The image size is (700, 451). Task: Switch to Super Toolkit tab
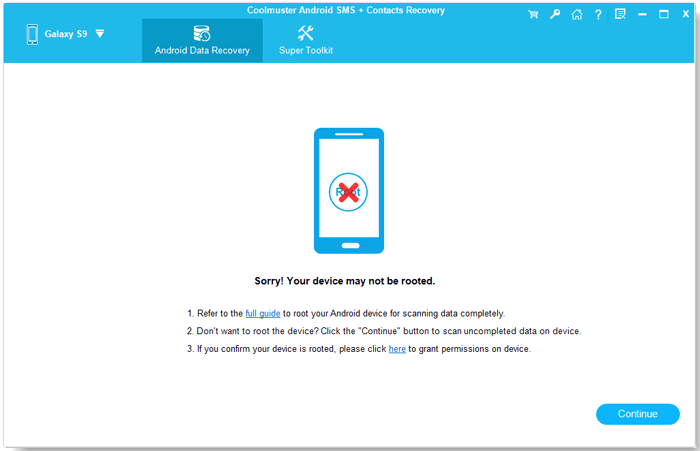coord(306,41)
